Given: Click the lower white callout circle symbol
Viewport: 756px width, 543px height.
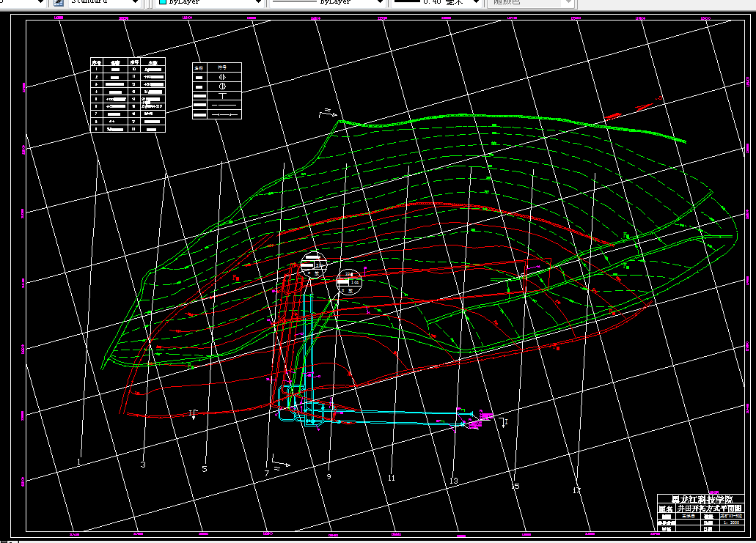Looking at the screenshot, I should [348, 282].
